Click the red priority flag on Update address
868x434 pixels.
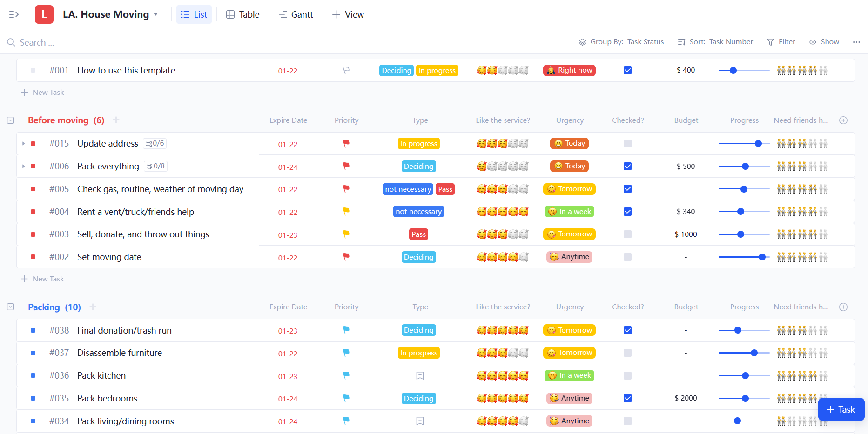pyautogui.click(x=346, y=143)
